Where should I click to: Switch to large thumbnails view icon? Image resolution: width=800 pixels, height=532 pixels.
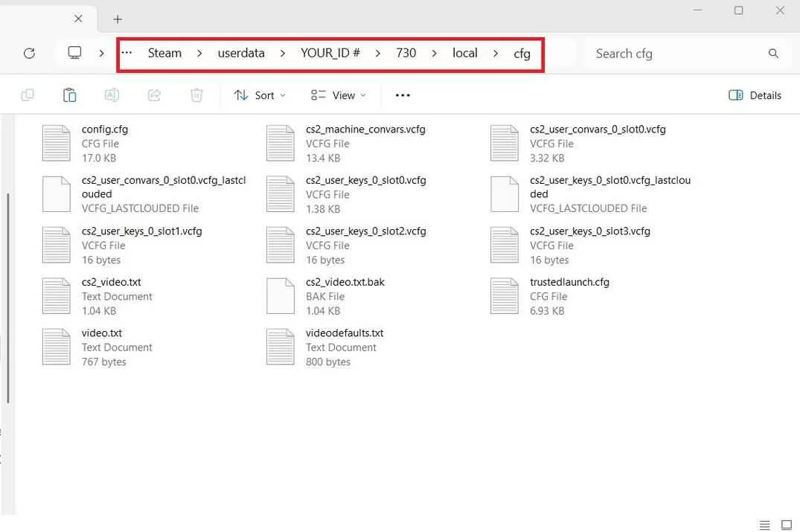coord(786,525)
